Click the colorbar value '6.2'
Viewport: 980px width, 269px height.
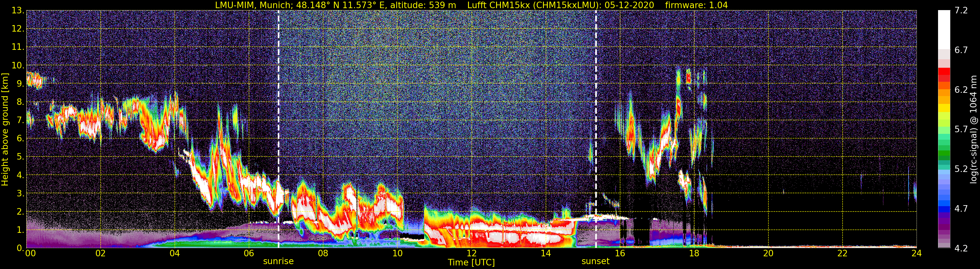tap(961, 90)
